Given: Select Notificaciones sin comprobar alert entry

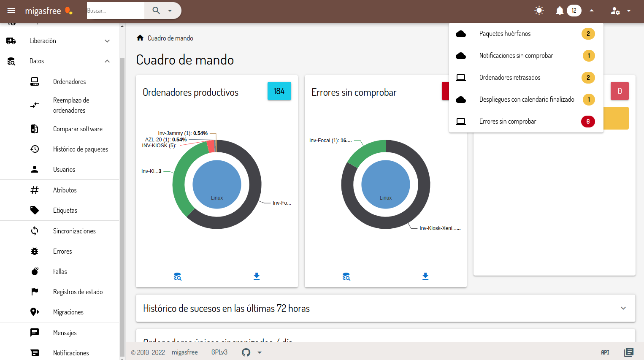Looking at the screenshot, I should click(x=526, y=56).
